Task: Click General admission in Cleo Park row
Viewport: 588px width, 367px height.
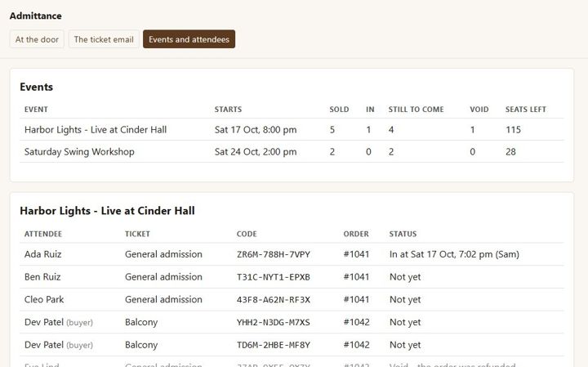Action: point(163,299)
